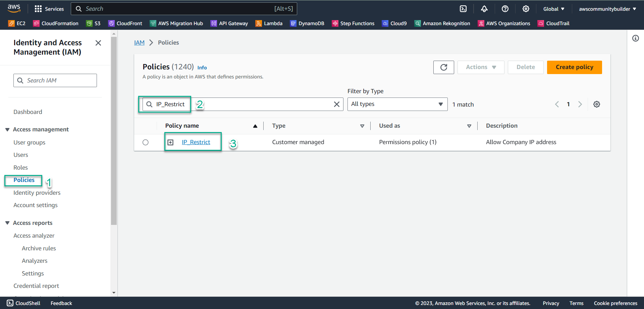Open awscommunitybuilder account menu
Viewport: 644px width, 309px height.
(607, 9)
